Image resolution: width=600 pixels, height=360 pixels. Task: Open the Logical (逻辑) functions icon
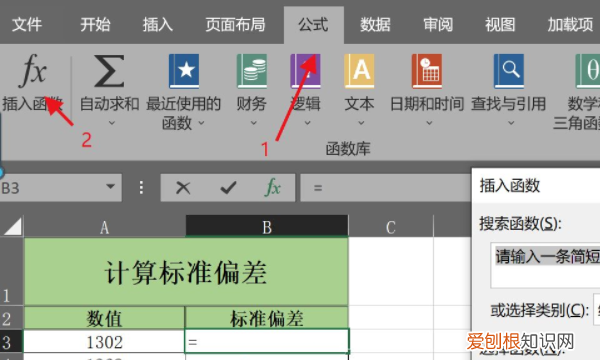click(x=305, y=71)
